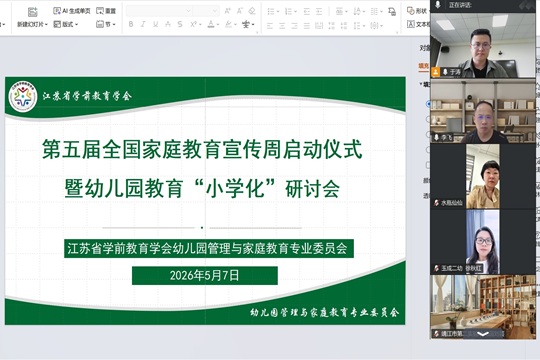Image resolution: width=540 pixels, height=360 pixels.
Task: Toggle Italic formatting
Action: [143, 24]
